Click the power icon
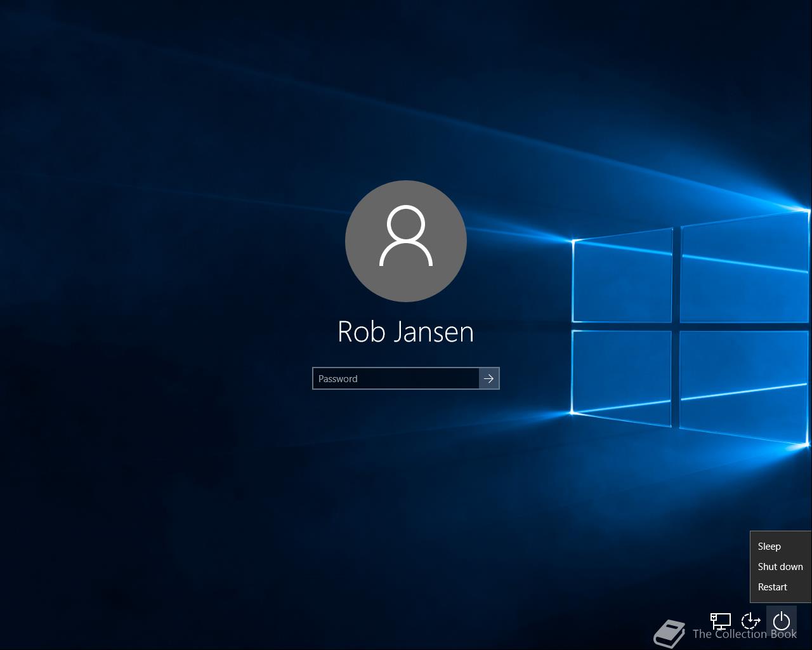This screenshot has width=812, height=650. pyautogui.click(x=782, y=620)
